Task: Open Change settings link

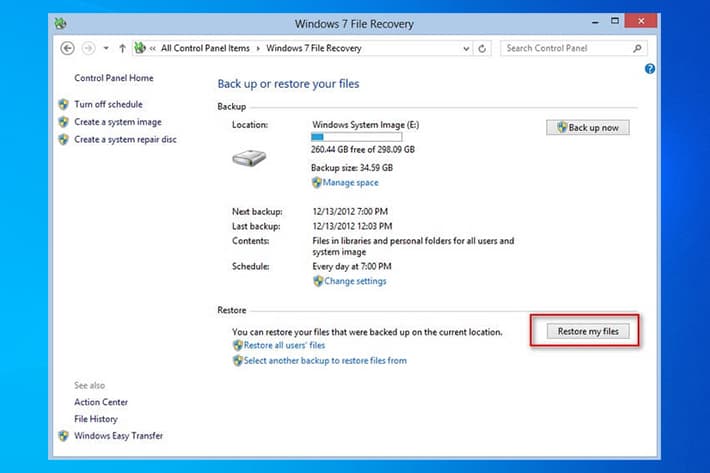Action: point(355,281)
